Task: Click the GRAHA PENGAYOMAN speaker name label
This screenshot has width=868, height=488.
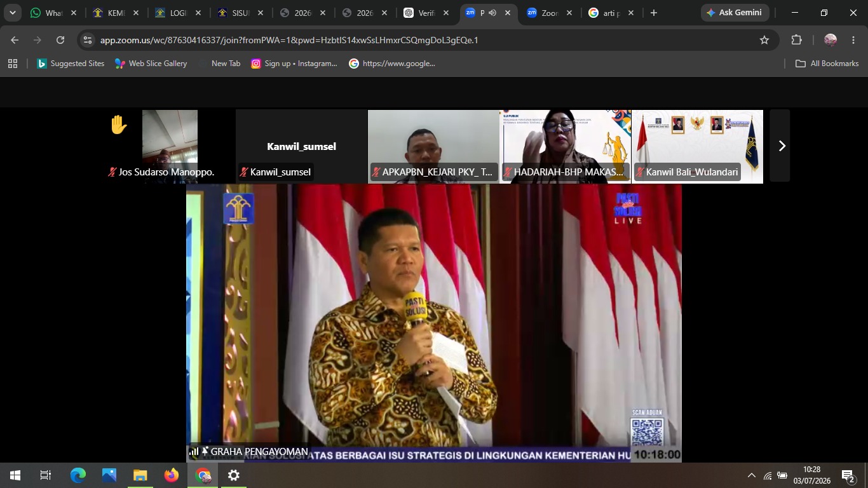Action: click(x=259, y=452)
